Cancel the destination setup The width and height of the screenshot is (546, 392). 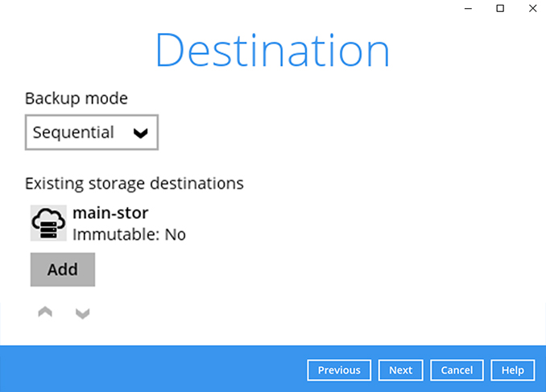click(x=457, y=370)
